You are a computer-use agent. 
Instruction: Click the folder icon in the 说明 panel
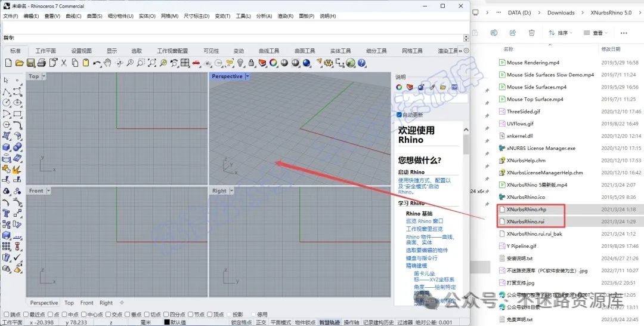[443, 87]
